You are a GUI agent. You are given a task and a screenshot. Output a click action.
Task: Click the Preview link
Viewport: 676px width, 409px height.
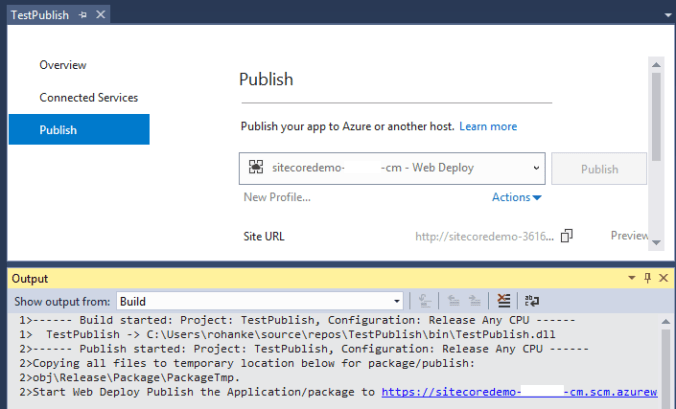629,236
